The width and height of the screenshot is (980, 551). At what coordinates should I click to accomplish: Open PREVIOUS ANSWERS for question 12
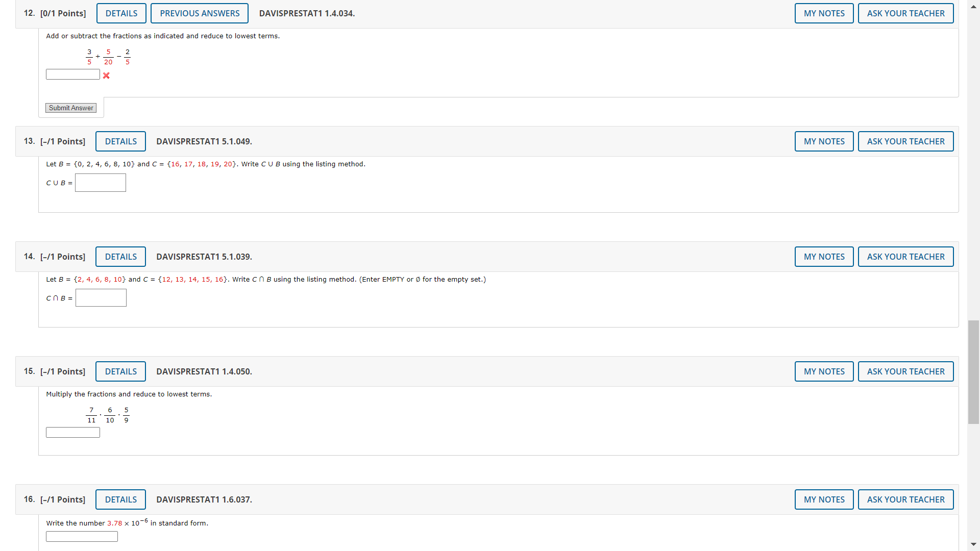pyautogui.click(x=200, y=13)
